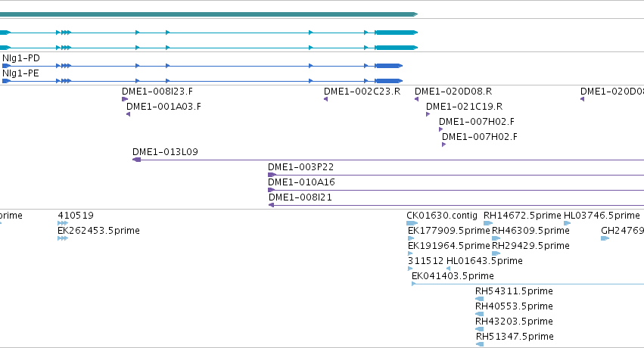Open the EK177909.5prime label

(x=449, y=231)
